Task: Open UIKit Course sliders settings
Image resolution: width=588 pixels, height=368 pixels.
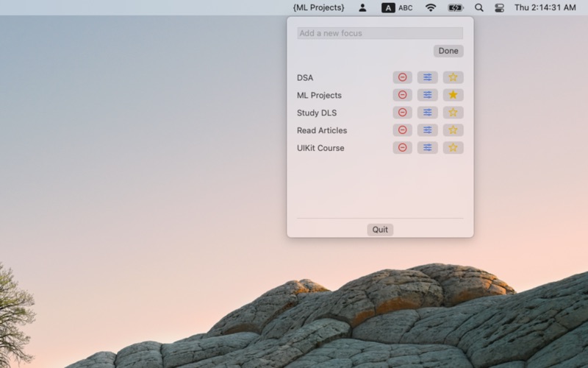Action: 428,148
